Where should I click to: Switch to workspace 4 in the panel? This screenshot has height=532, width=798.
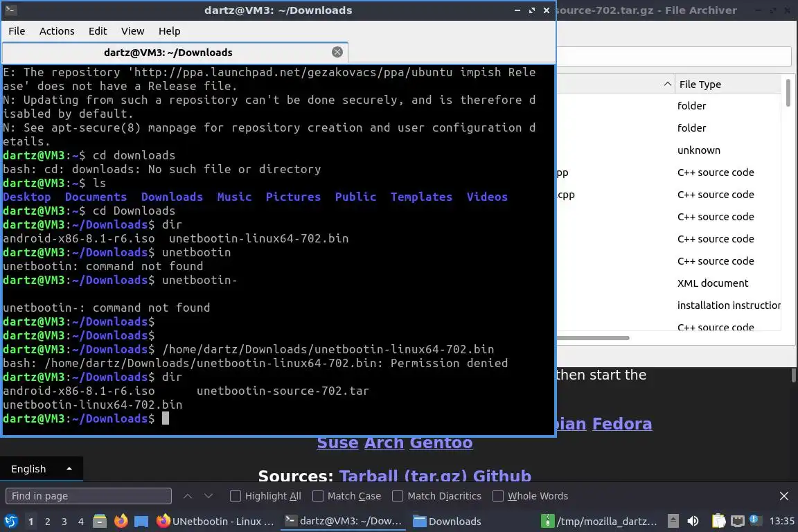81,522
